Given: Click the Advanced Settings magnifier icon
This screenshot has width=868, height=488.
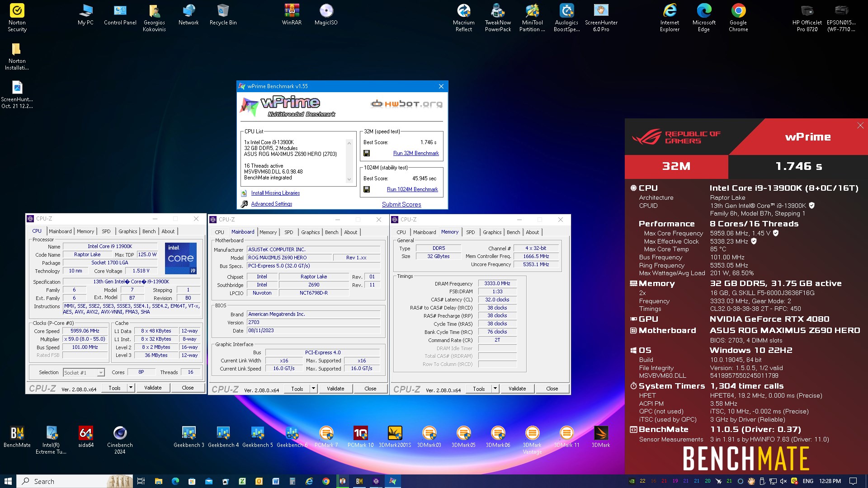Looking at the screenshot, I should tap(244, 204).
